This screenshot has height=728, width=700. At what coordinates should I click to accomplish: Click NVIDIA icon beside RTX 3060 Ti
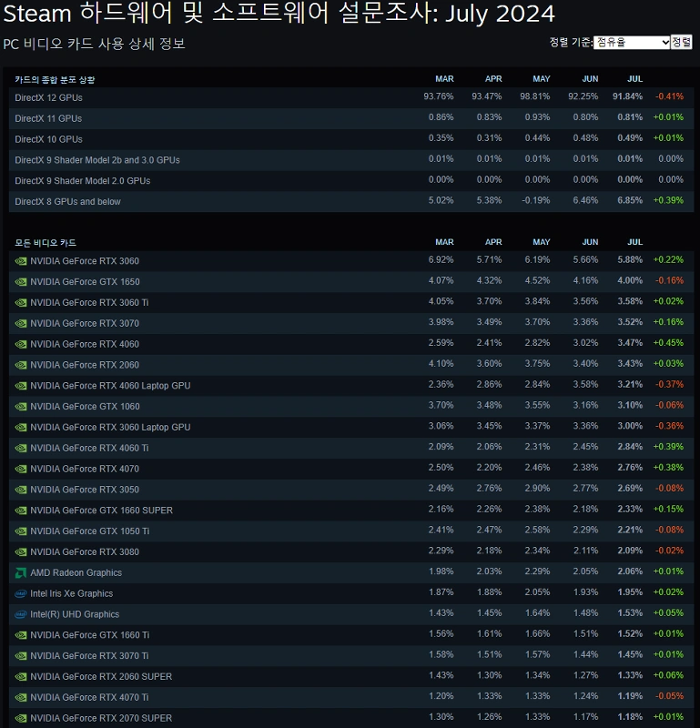coord(20,303)
